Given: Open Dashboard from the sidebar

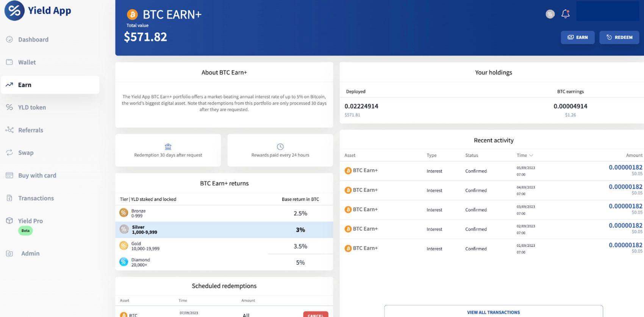Looking at the screenshot, I should pos(33,39).
